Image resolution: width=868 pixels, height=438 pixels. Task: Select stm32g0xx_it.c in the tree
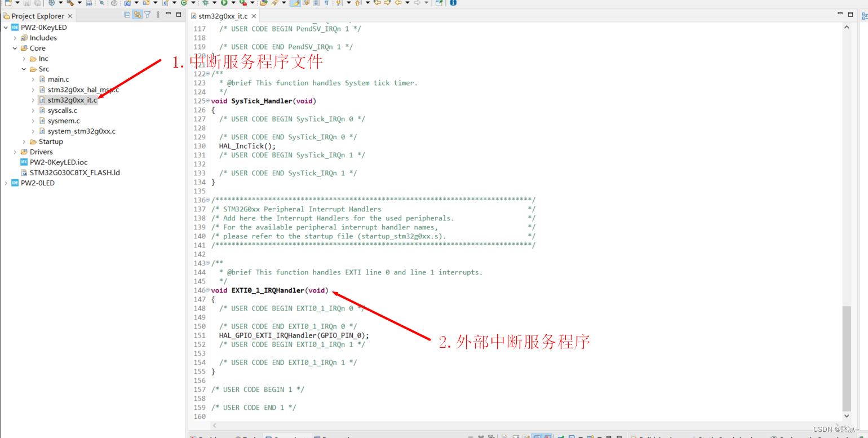[x=72, y=100]
